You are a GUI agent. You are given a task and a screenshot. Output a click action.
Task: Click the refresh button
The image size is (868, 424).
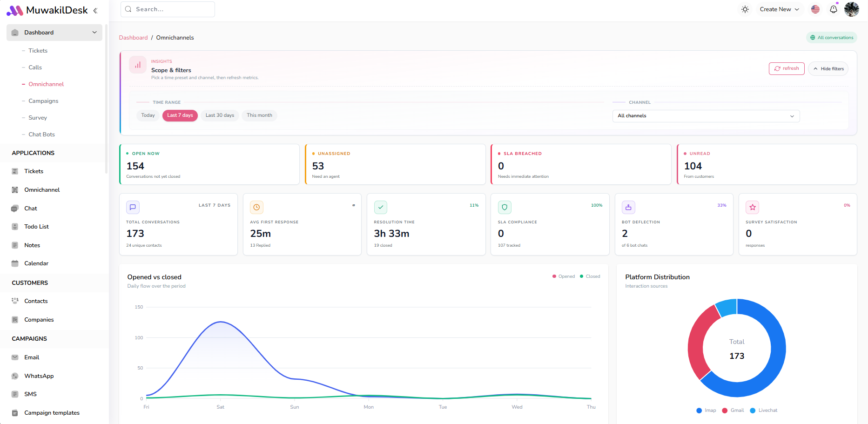point(787,68)
